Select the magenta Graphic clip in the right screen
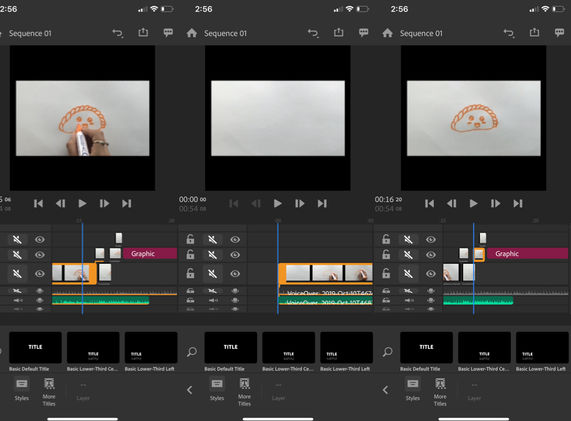Screen dimensions: 571x421 tap(528, 253)
